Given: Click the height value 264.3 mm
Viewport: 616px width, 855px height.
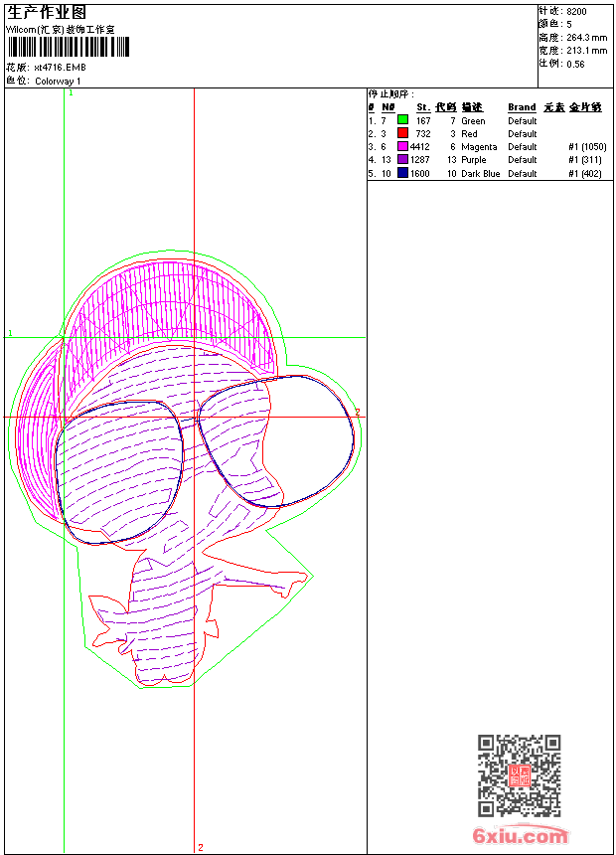Looking at the screenshot, I should click(586, 38).
